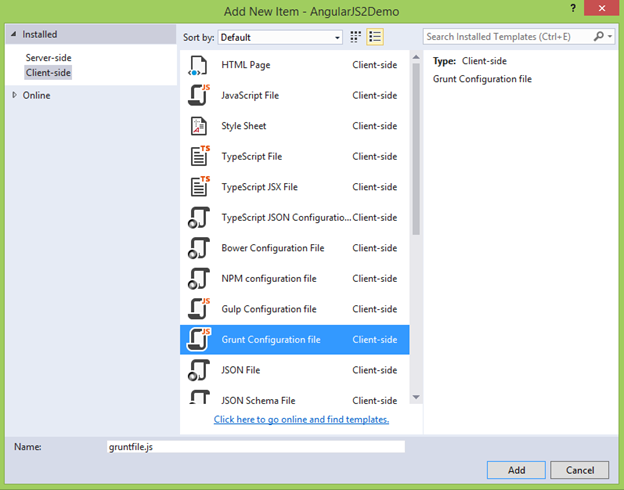Select the 'JSON File' template name
624x490 pixels.
coord(240,370)
